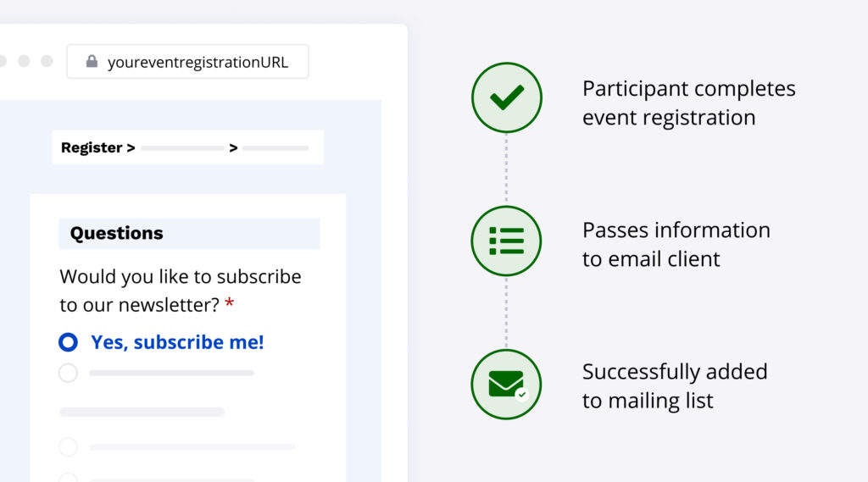Viewport: 868px width, 482px height.
Task: Click the first arrow after Register breadcrumb
Action: 131,148
